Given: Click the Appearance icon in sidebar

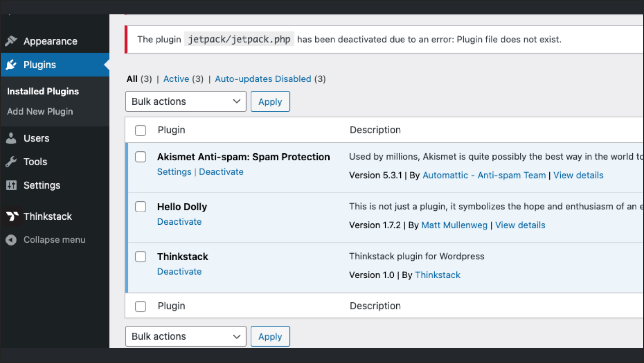Looking at the screenshot, I should pyautogui.click(x=11, y=41).
